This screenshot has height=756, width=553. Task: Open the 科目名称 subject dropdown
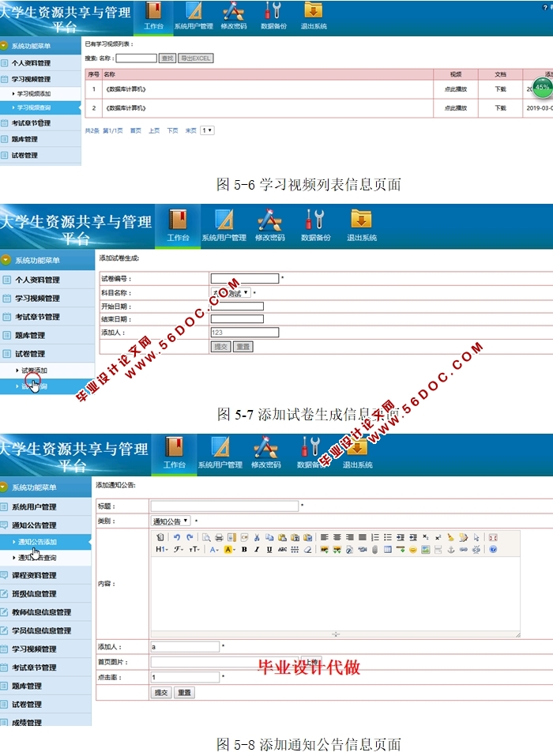[231, 292]
